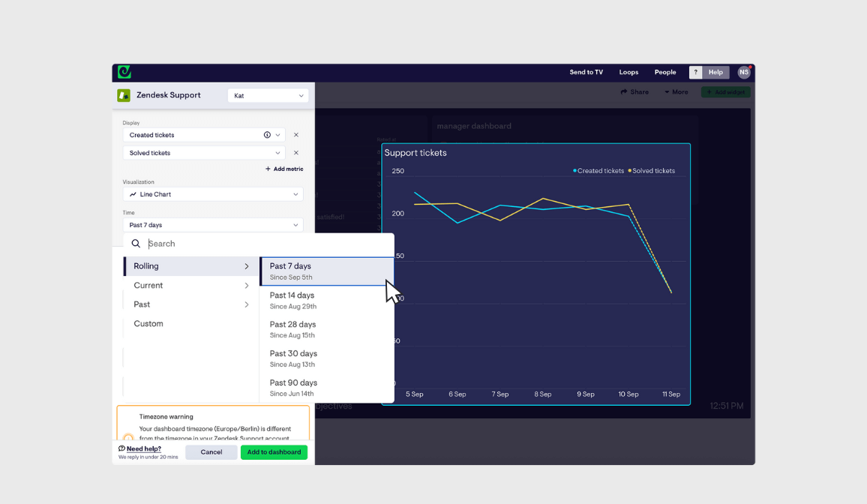This screenshot has width=867, height=504.
Task: Open the NS user avatar
Action: pos(744,73)
